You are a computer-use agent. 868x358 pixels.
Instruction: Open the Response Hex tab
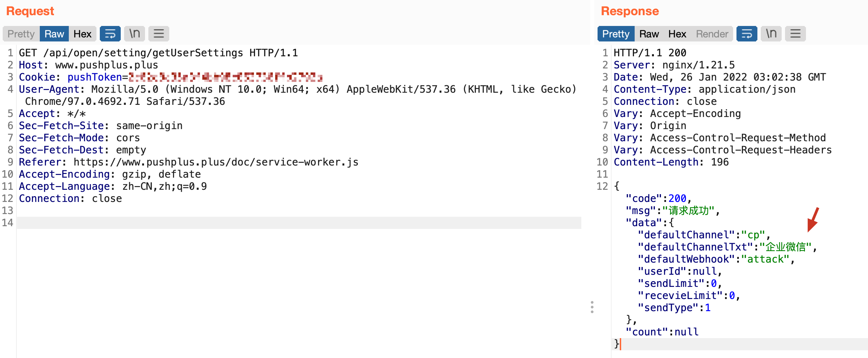pyautogui.click(x=677, y=34)
